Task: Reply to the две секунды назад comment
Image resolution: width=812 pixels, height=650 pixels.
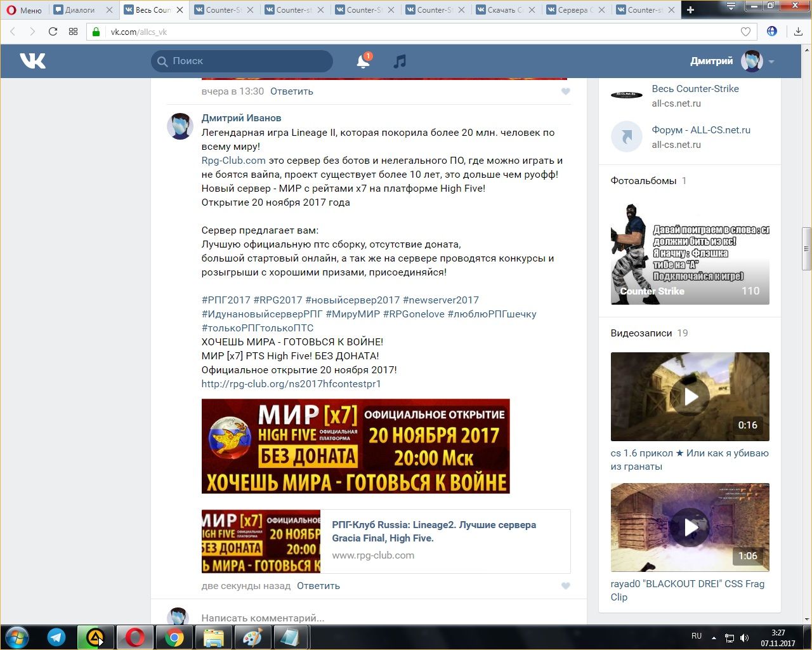Action: [x=318, y=586]
